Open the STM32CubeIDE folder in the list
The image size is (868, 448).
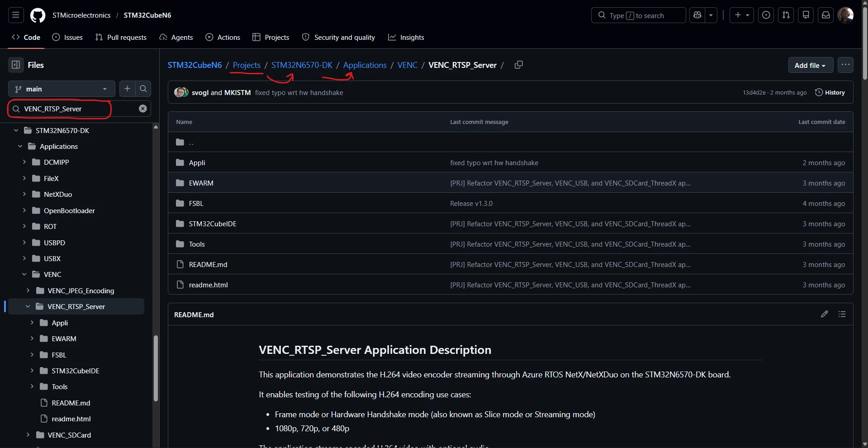click(213, 224)
